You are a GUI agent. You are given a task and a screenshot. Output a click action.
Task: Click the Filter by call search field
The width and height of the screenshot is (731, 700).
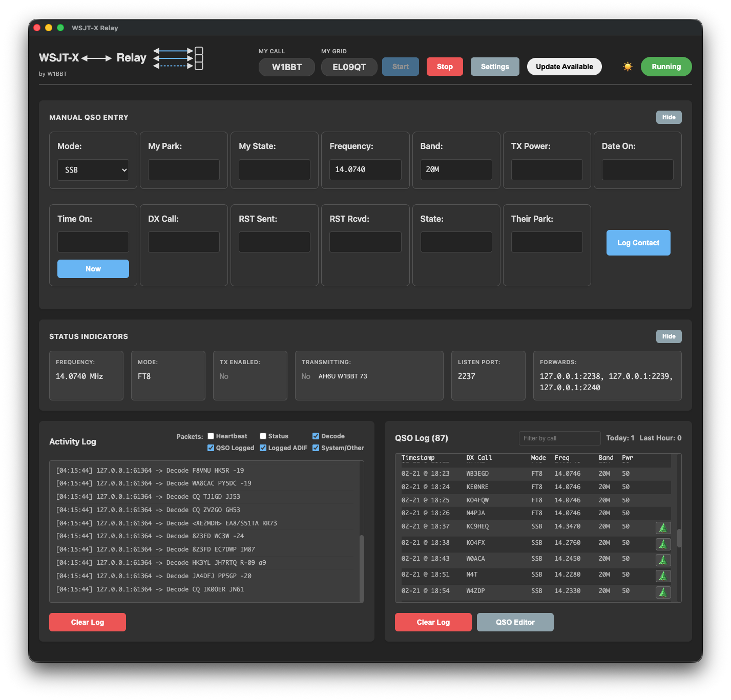(559, 438)
